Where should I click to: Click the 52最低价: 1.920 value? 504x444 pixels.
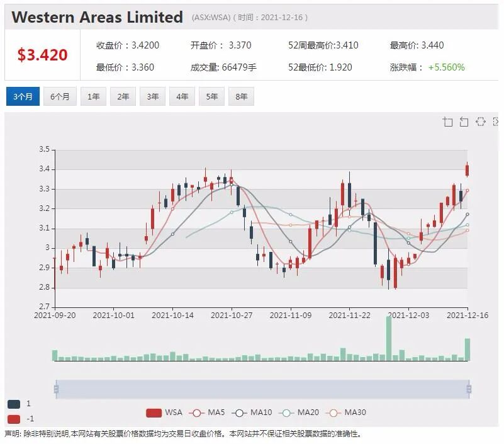(320, 67)
